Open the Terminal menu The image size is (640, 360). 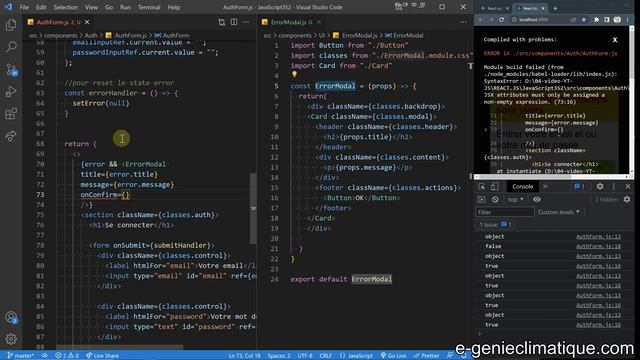(x=149, y=7)
